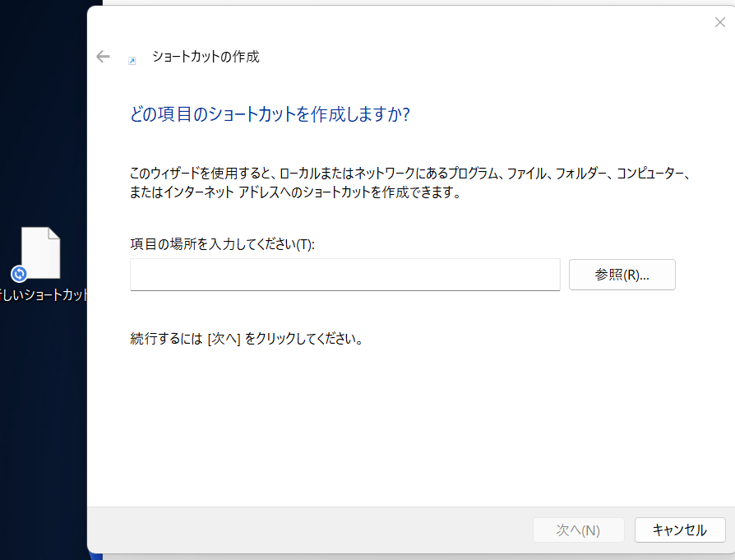The width and height of the screenshot is (735, 560).
Task: Click the blue sync badge on desktop icon
Action: [x=20, y=274]
